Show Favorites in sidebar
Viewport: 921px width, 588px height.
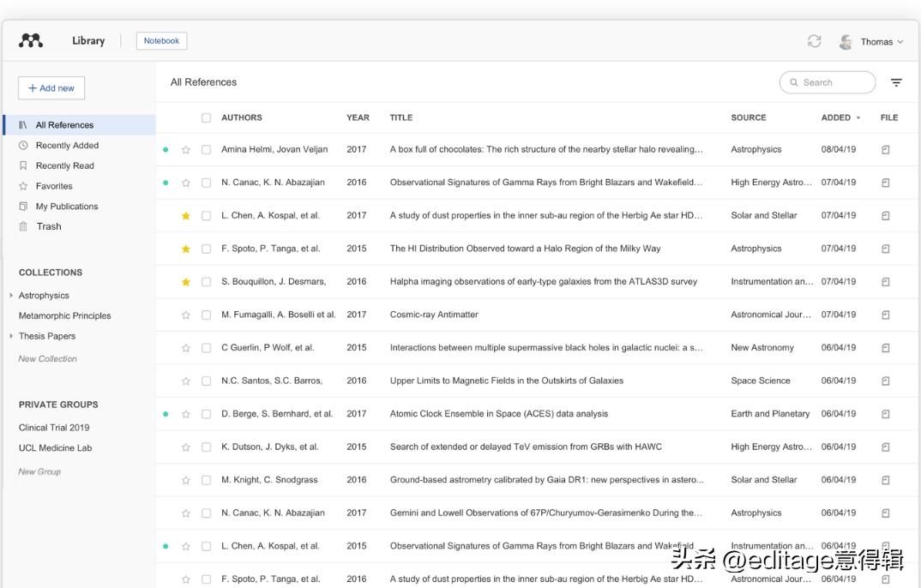[54, 186]
